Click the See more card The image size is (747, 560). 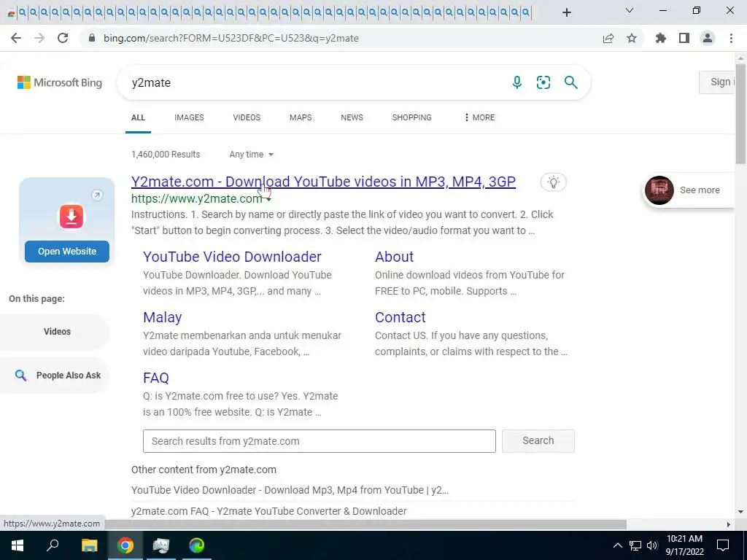tap(689, 190)
